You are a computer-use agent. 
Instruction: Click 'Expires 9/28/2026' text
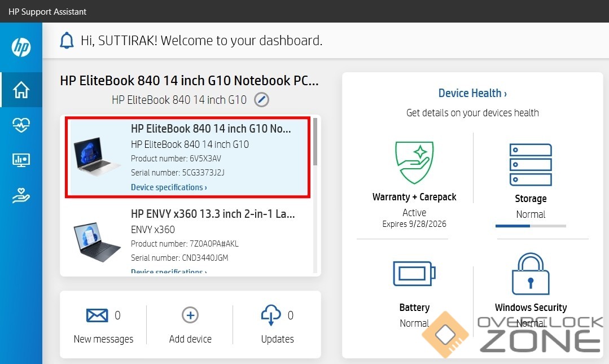(414, 224)
